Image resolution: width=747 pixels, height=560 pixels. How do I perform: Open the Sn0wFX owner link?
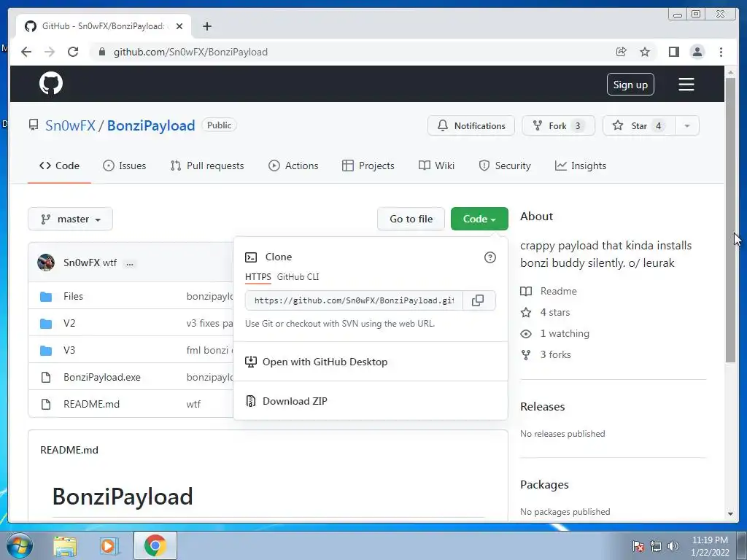coord(70,125)
